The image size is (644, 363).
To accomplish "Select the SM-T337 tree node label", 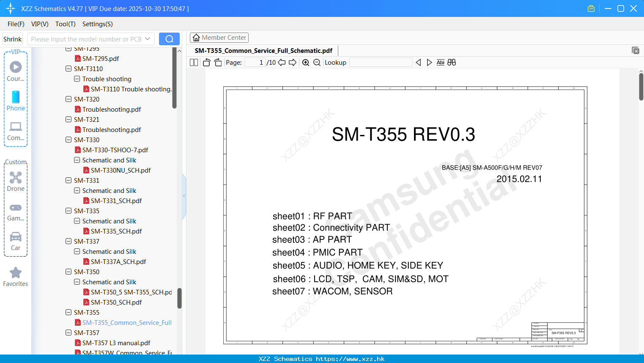I will click(87, 242).
